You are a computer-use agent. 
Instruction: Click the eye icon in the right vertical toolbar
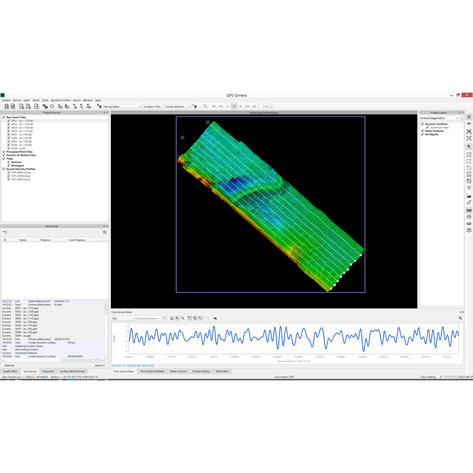click(469, 124)
